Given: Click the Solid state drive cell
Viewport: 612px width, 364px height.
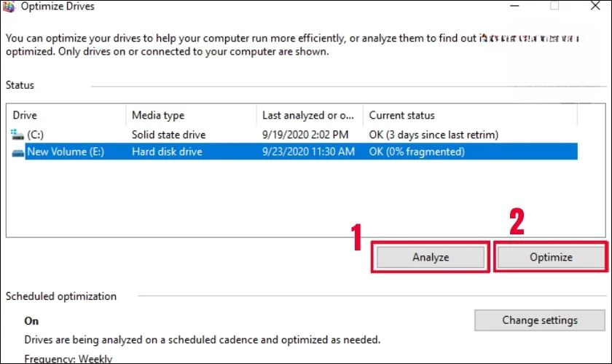Looking at the screenshot, I should (168, 135).
